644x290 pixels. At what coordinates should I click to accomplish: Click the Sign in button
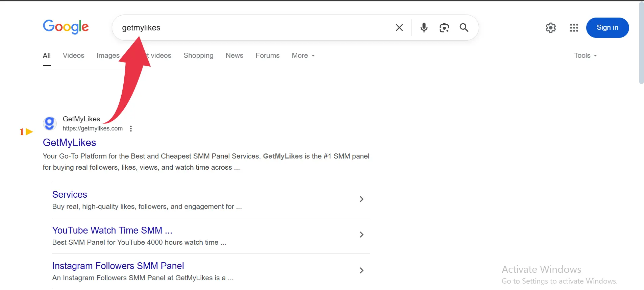[607, 28]
